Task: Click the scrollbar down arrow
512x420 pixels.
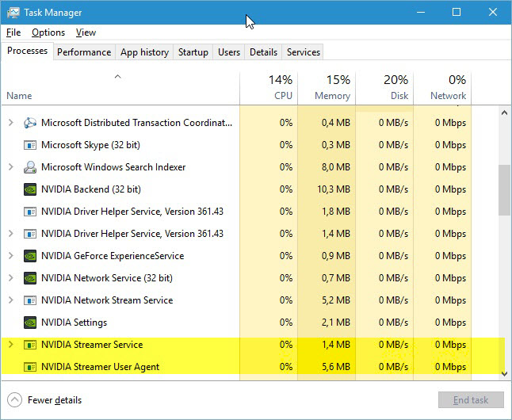Action: [505, 373]
